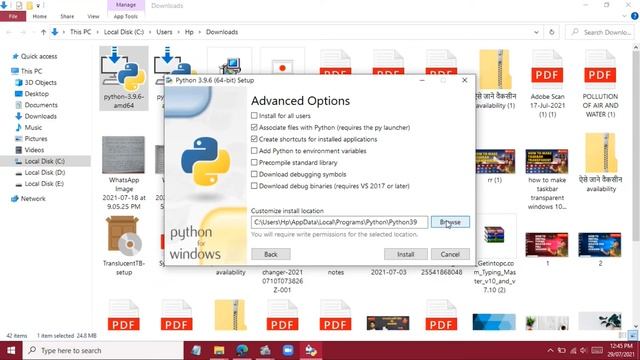Screen dimensions: 640x360
Task: Click the Cancel button in setup
Action: tap(450, 254)
